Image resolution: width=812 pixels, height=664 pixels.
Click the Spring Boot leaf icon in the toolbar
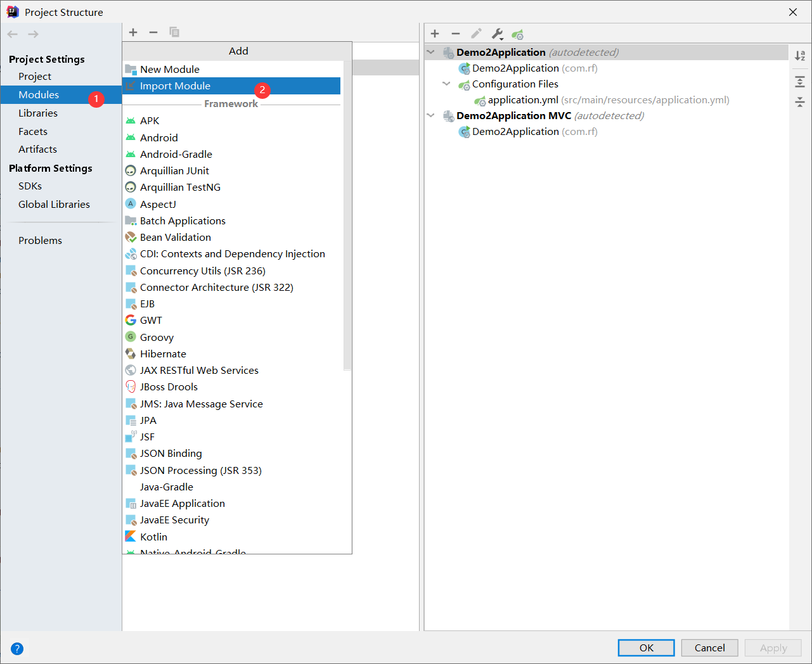pos(518,34)
